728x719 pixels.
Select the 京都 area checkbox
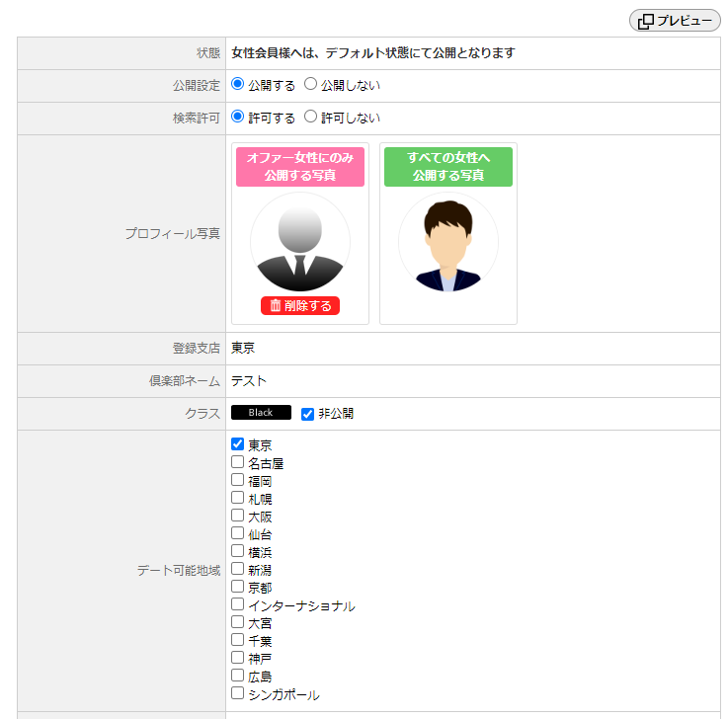click(x=237, y=587)
